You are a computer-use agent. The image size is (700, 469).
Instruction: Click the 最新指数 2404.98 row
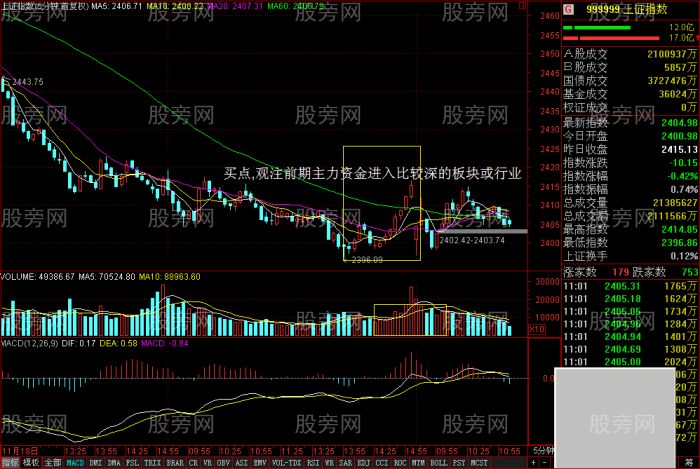click(630, 122)
